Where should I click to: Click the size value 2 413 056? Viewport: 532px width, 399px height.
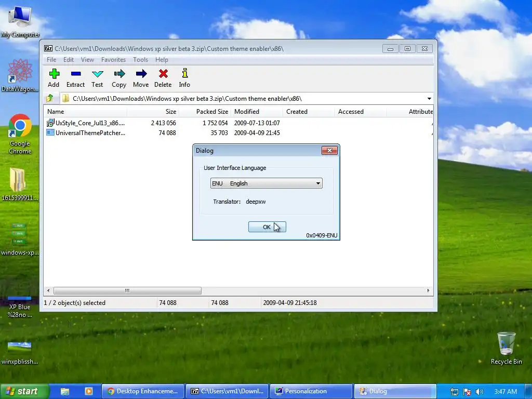tap(164, 123)
